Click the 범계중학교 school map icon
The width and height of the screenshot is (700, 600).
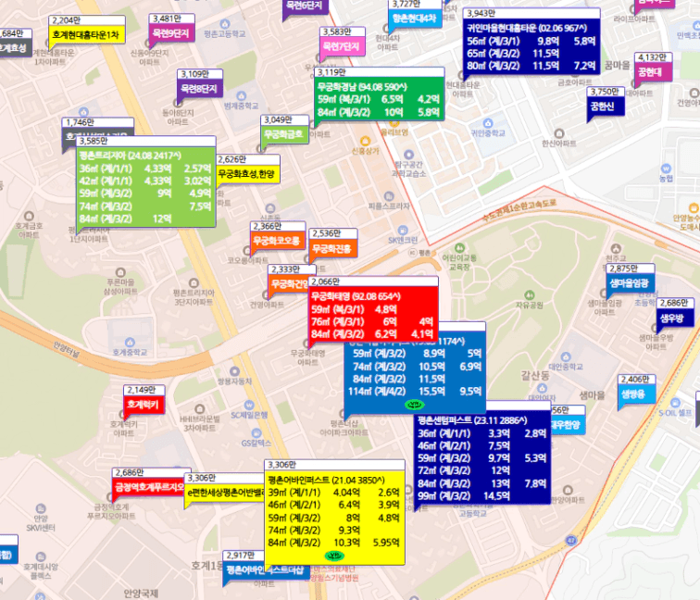[x=242, y=96]
